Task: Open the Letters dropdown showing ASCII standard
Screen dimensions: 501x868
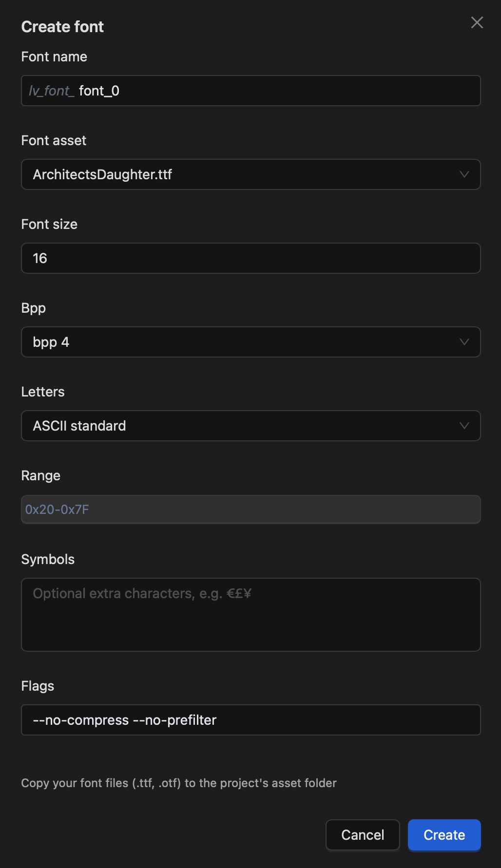Action: point(250,426)
